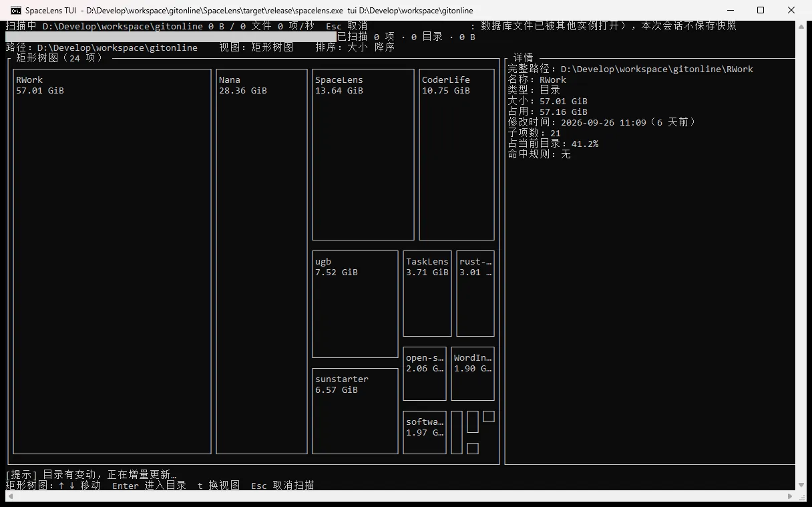Image resolution: width=812 pixels, height=507 pixels.
Task: Maximize the SpaceLens TUI window
Action: click(x=761, y=10)
